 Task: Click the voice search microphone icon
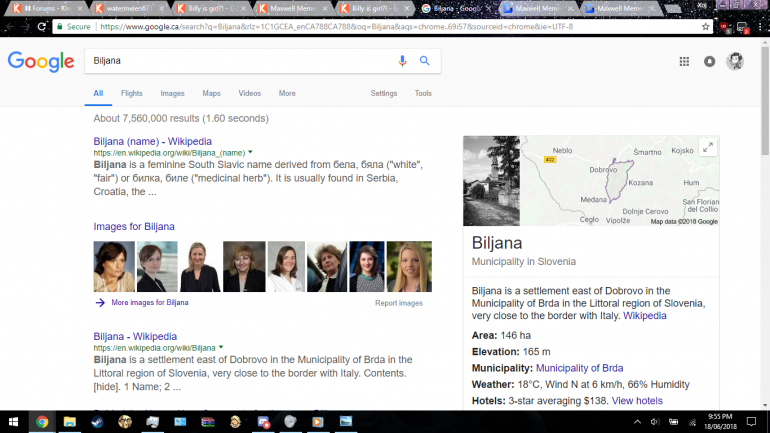pyautogui.click(x=402, y=61)
